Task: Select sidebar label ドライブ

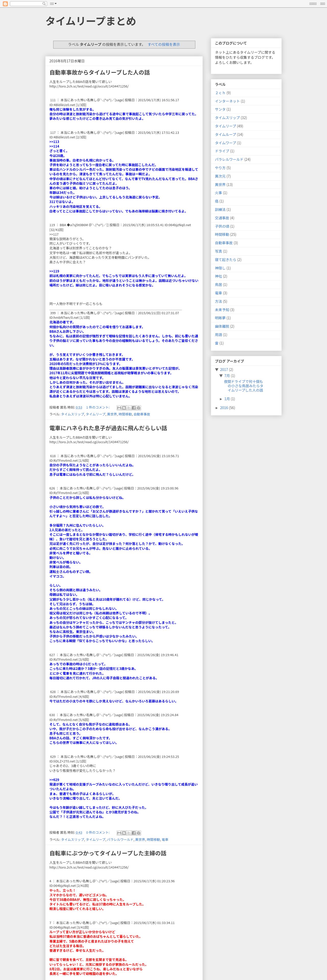Action: [x=222, y=151]
